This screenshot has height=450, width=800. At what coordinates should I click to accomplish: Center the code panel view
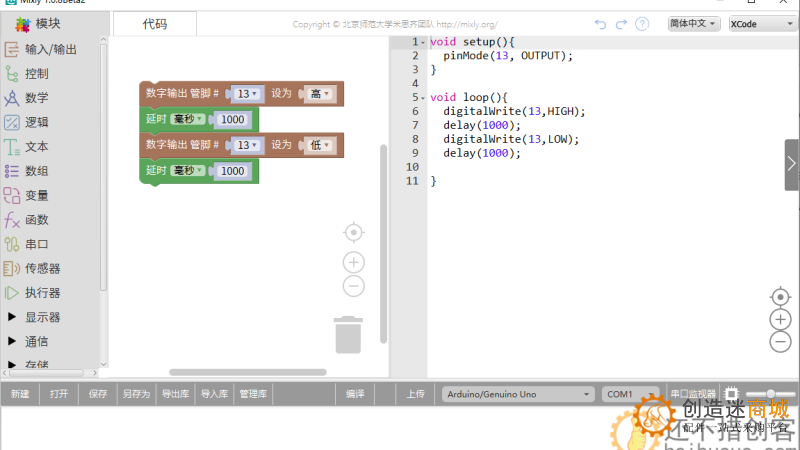click(x=780, y=297)
